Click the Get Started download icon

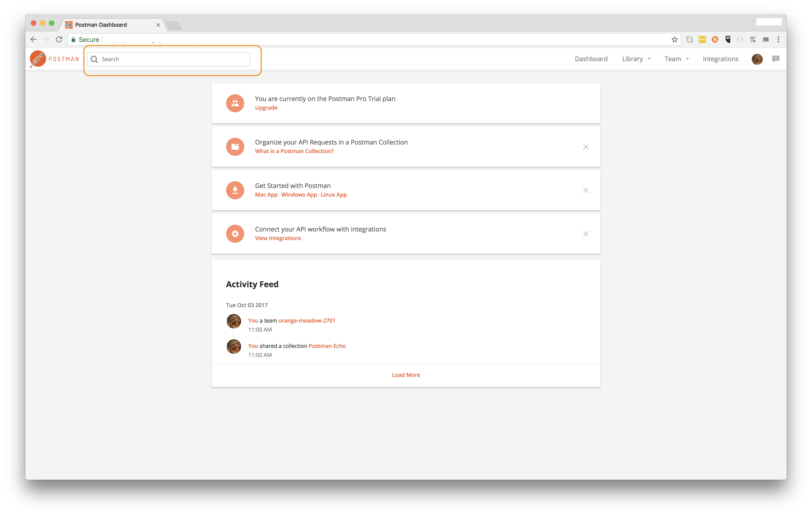click(235, 190)
